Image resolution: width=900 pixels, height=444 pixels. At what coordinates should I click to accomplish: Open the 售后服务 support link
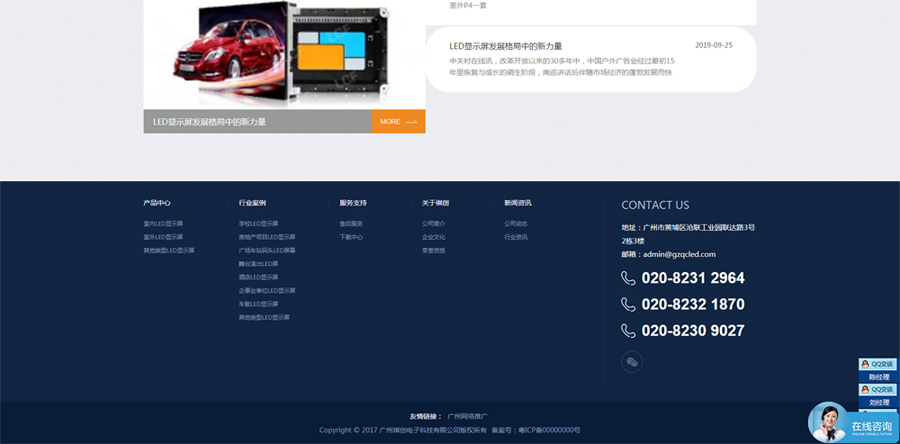[x=351, y=224]
